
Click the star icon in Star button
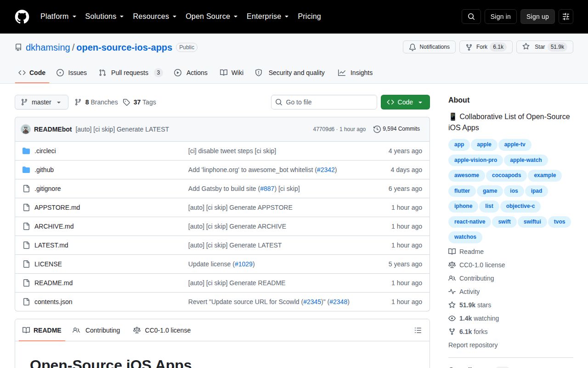(526, 47)
